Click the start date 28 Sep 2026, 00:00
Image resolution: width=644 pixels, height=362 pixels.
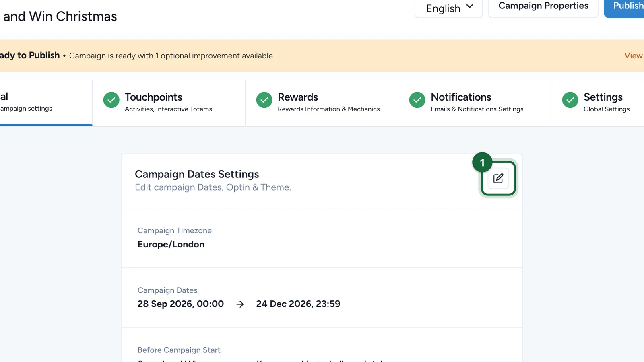click(x=181, y=304)
